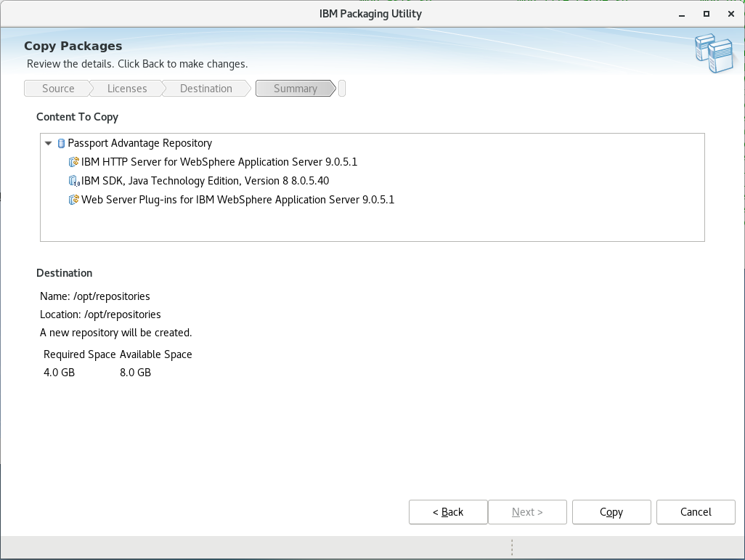Maximize the IBM Packaging Utility window

tap(707, 15)
